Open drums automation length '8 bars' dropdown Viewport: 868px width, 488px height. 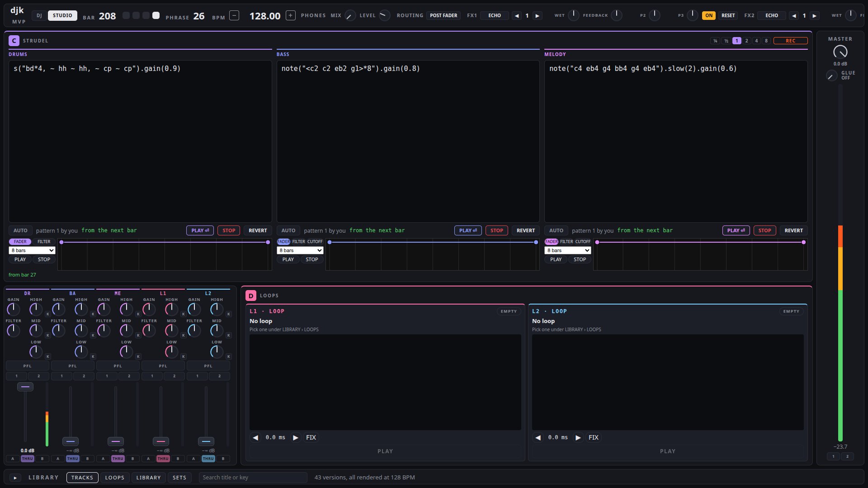pyautogui.click(x=32, y=250)
